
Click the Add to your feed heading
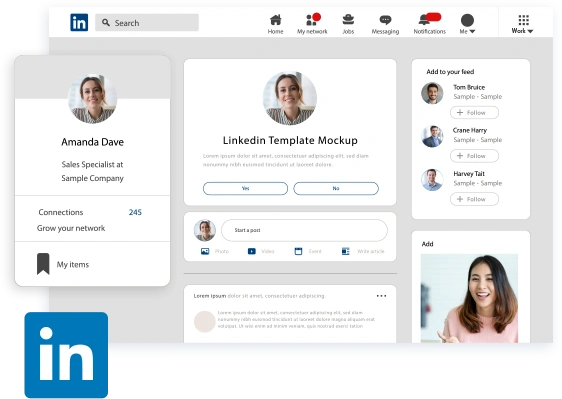click(450, 72)
